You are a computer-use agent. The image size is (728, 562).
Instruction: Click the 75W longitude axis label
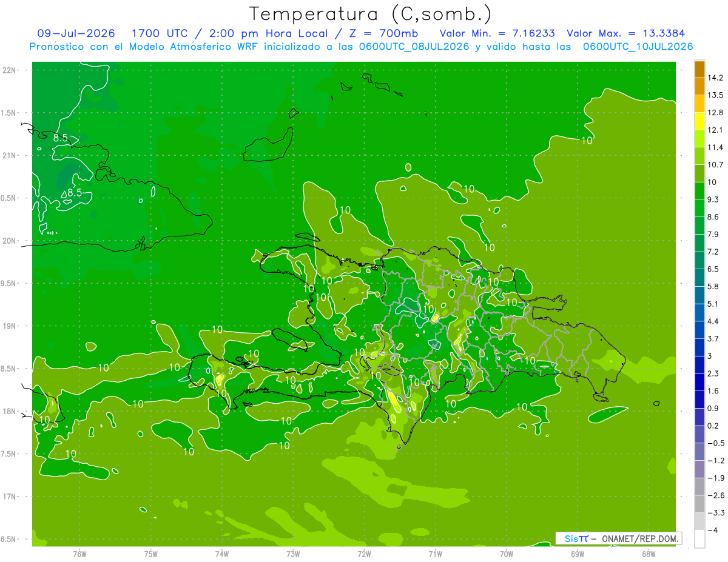(x=150, y=554)
